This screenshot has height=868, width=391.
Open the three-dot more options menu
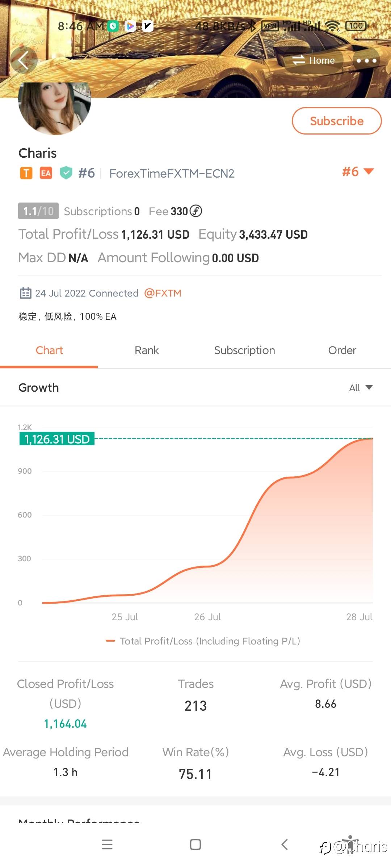pos(366,60)
